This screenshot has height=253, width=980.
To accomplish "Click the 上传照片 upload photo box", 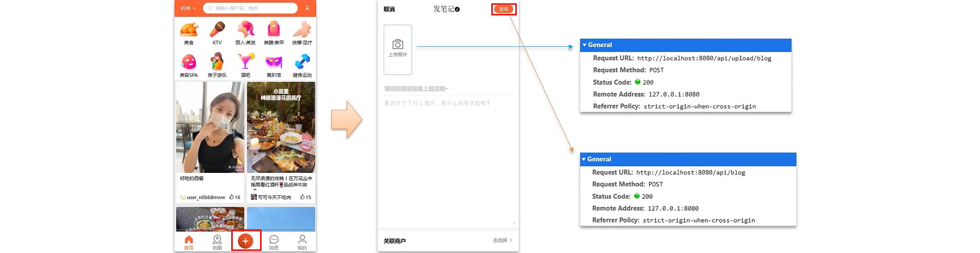I will click(x=398, y=50).
